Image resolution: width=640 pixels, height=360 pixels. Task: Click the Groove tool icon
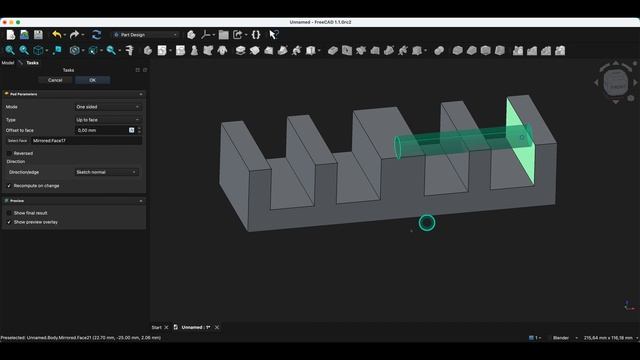361,50
